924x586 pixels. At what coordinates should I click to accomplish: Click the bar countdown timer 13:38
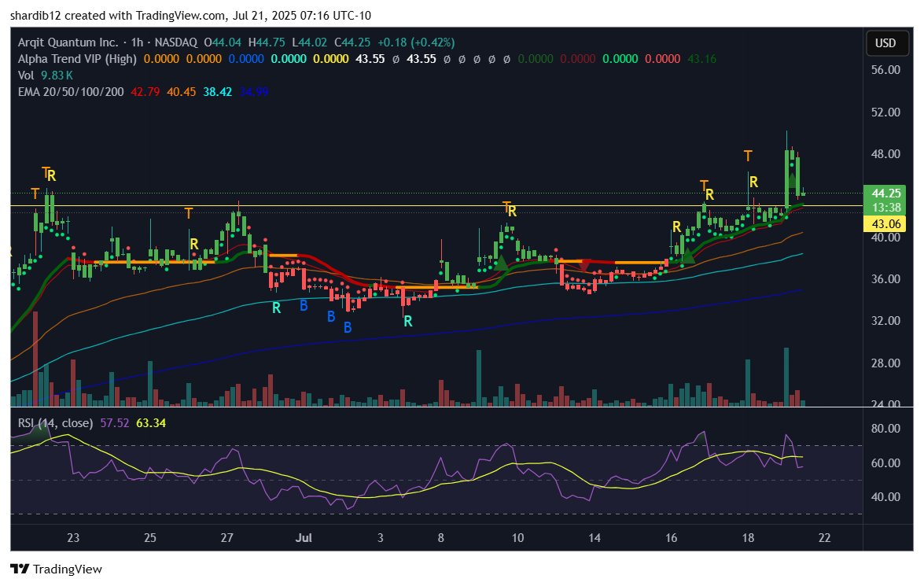coord(885,208)
